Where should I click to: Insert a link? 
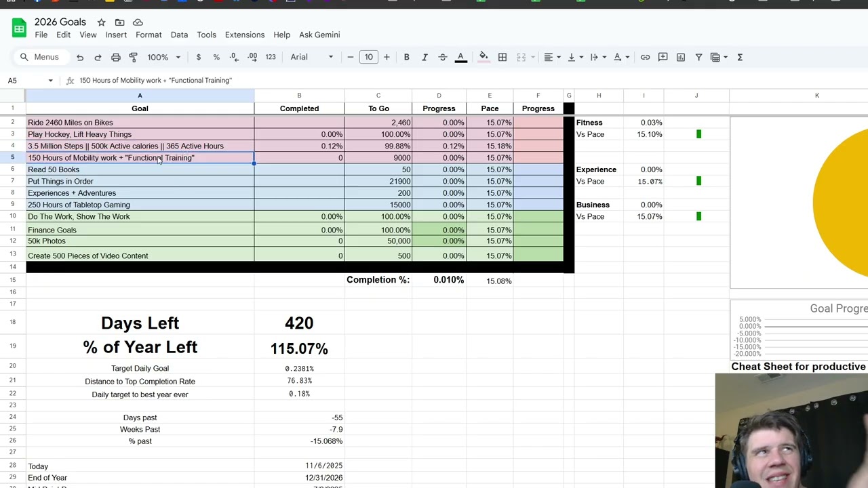[x=645, y=57]
